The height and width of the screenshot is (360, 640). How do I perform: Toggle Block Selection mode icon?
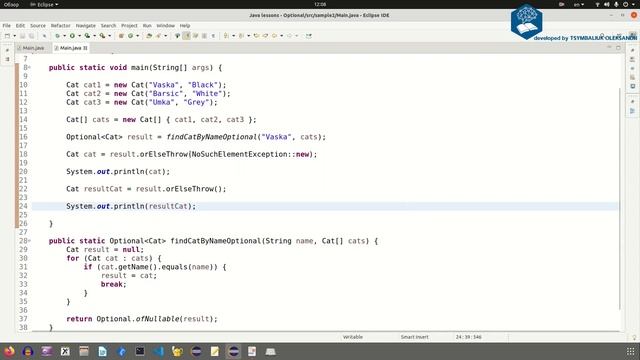(x=204, y=36)
